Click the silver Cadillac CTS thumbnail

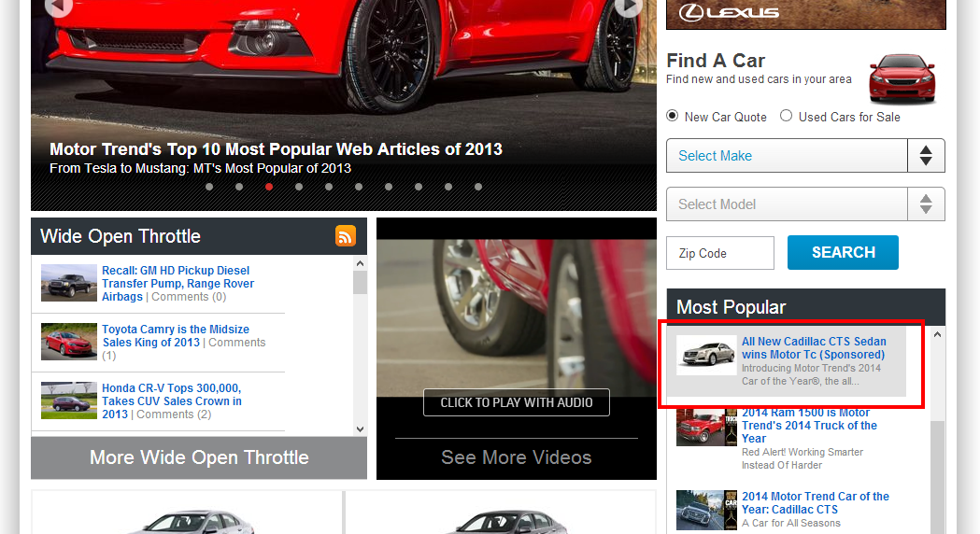tap(706, 356)
